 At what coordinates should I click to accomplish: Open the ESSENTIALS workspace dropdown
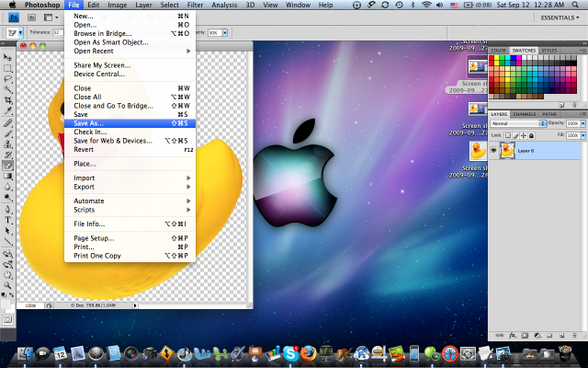559,18
